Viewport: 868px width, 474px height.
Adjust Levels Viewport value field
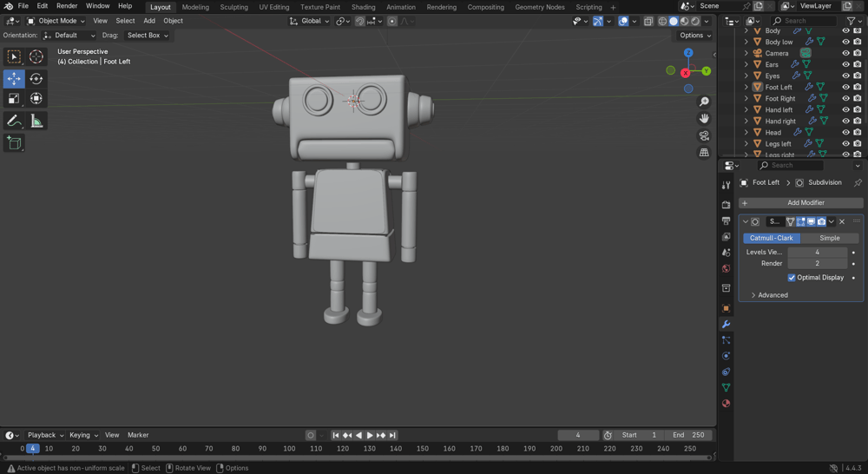pos(817,252)
